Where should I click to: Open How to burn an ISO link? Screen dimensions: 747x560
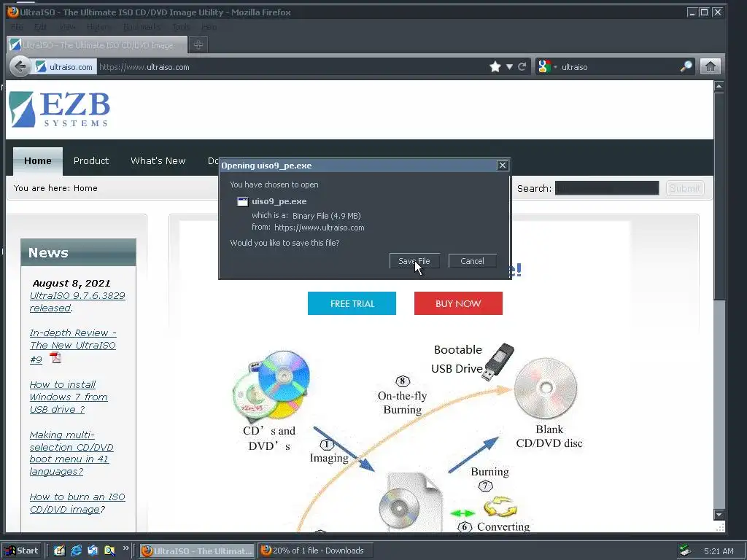pyautogui.click(x=77, y=503)
